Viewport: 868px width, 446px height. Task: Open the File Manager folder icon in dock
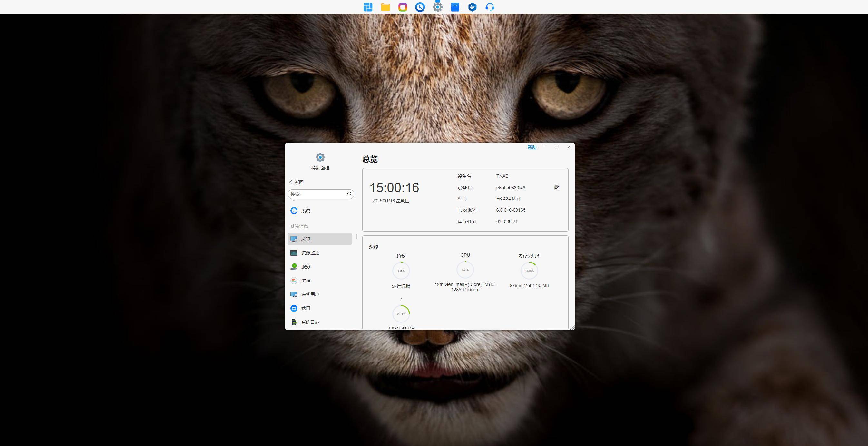click(385, 7)
